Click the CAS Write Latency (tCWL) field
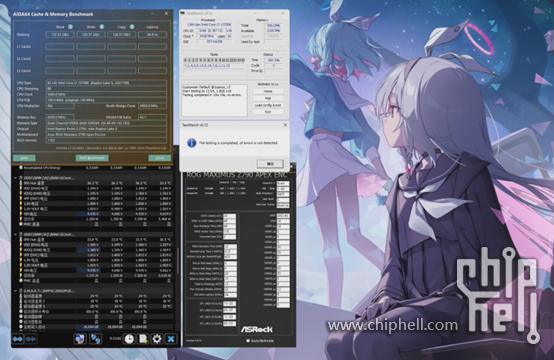 click(x=230, y=295)
